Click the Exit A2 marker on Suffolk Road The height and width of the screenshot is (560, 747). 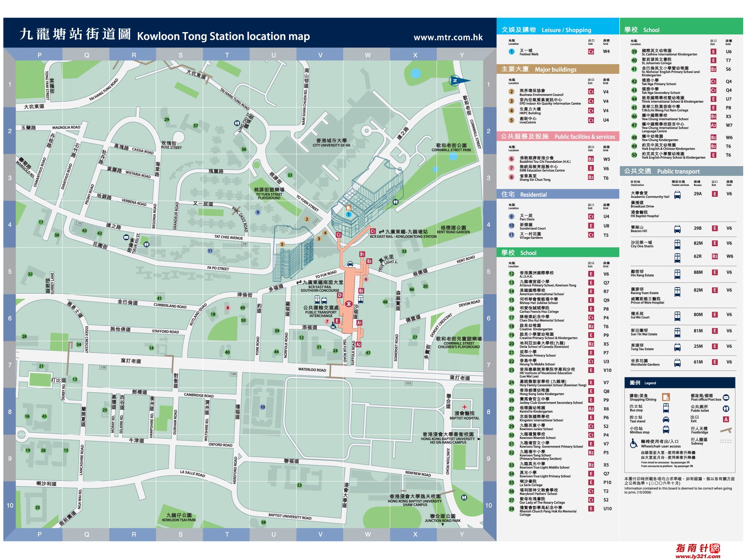coord(359,345)
